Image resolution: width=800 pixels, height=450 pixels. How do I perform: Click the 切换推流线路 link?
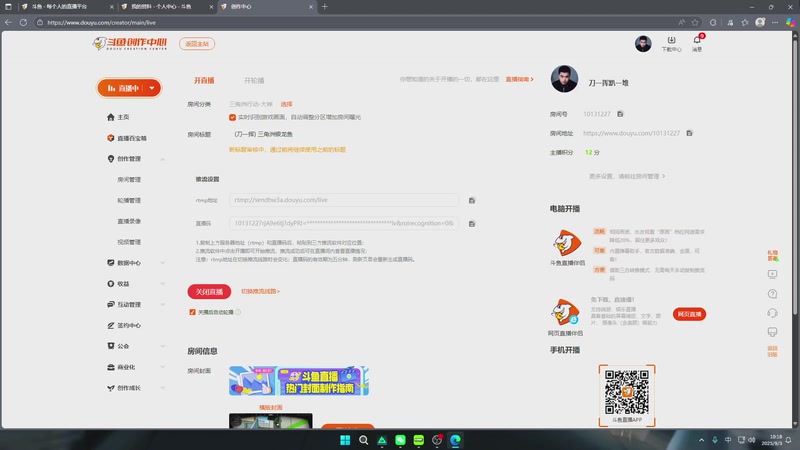[260, 291]
